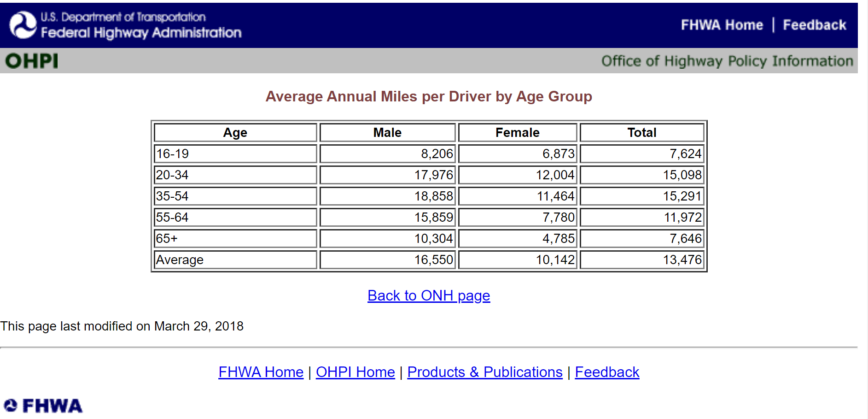The width and height of the screenshot is (868, 419).
Task: Open the FHWA Home footer link
Action: tap(261, 372)
